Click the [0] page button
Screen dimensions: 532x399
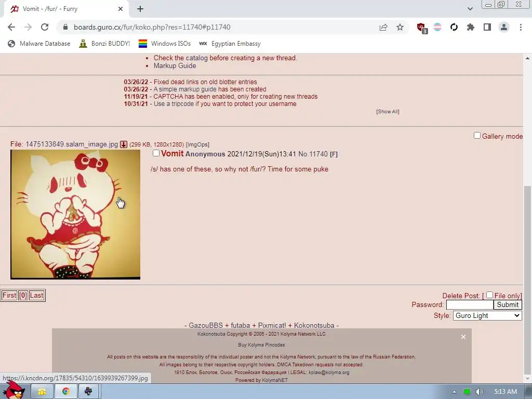(x=23, y=295)
